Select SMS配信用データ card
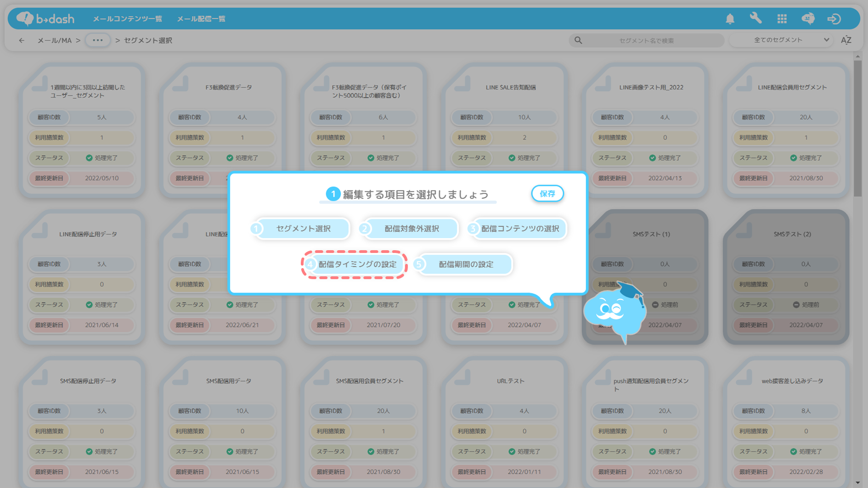This screenshot has height=488, width=868. coord(222,422)
